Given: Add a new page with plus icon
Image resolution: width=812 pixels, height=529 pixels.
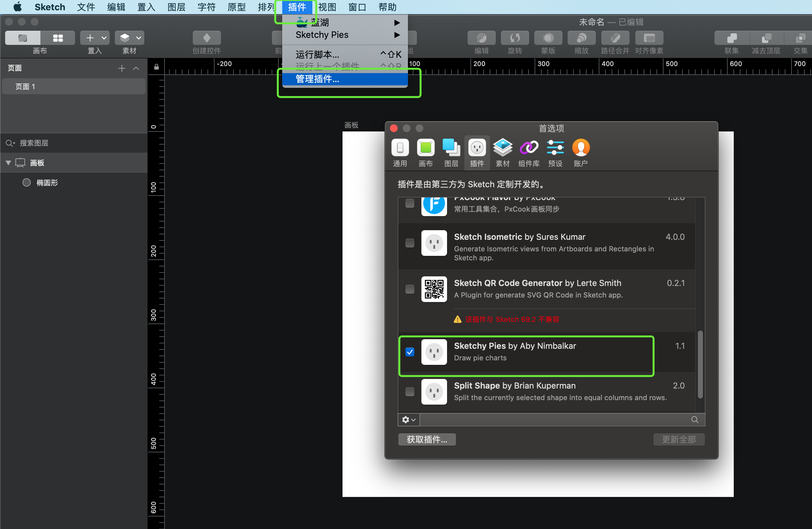Looking at the screenshot, I should (x=122, y=68).
